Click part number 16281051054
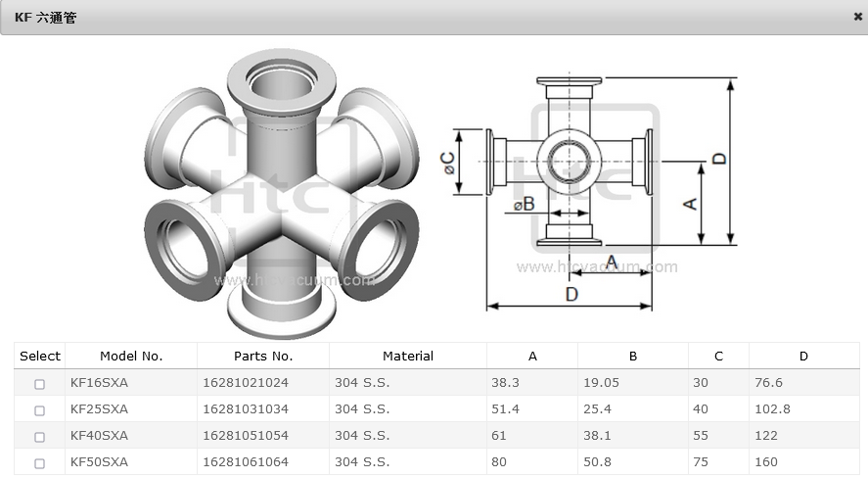 (246, 436)
